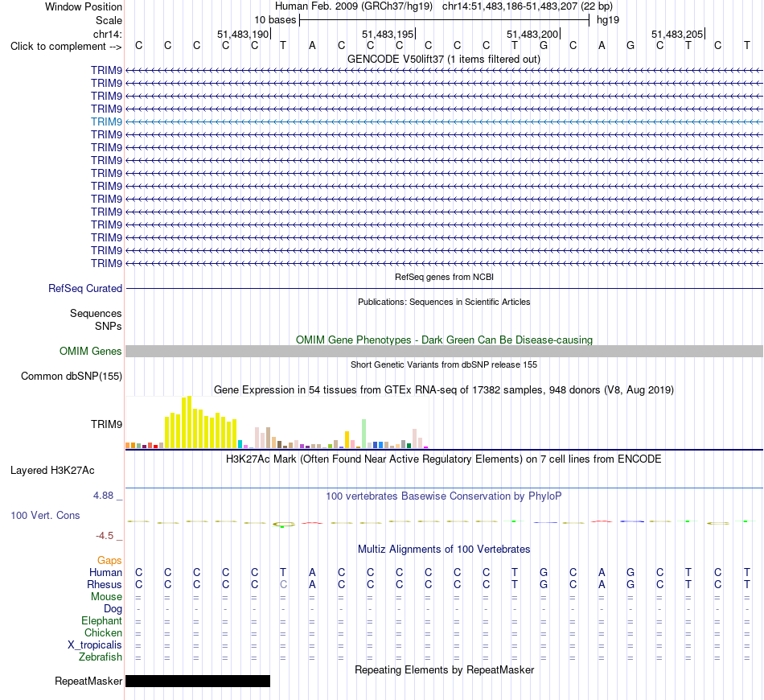Image resolution: width=764 pixels, height=700 pixels.
Task: Click the OMIM Genes track label
Action: point(91,351)
